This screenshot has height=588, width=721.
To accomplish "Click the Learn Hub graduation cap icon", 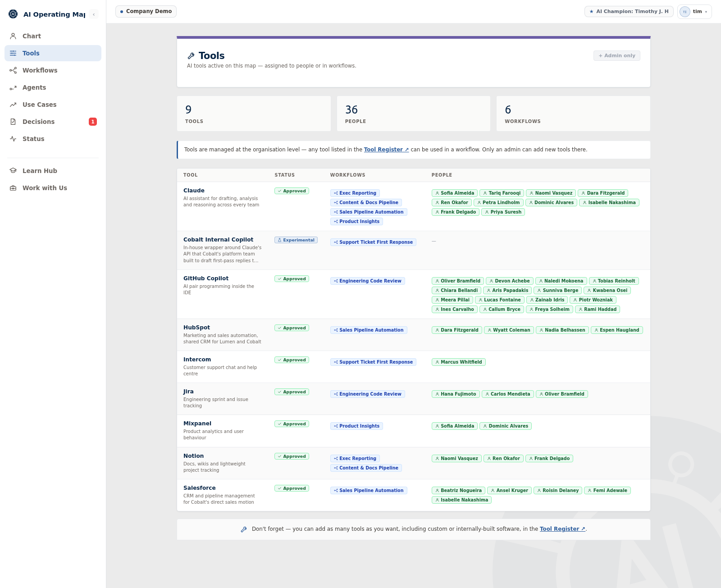I will (13, 171).
